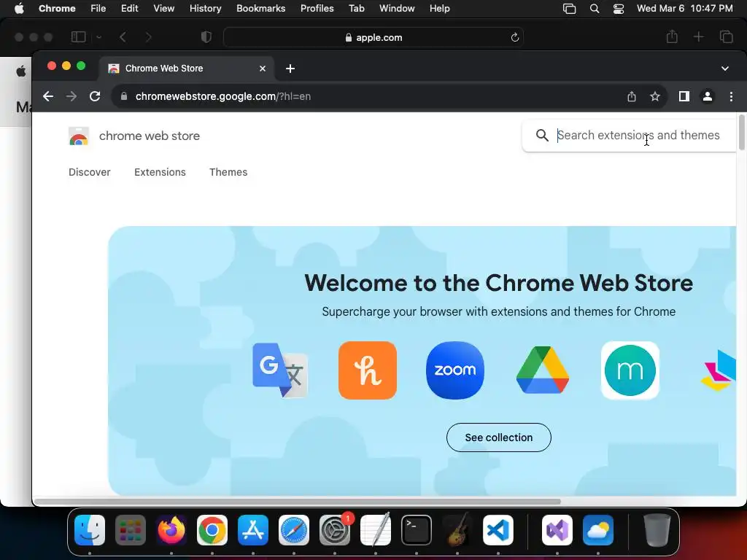The image size is (747, 560).
Task: Open the Window menu
Action: click(397, 9)
